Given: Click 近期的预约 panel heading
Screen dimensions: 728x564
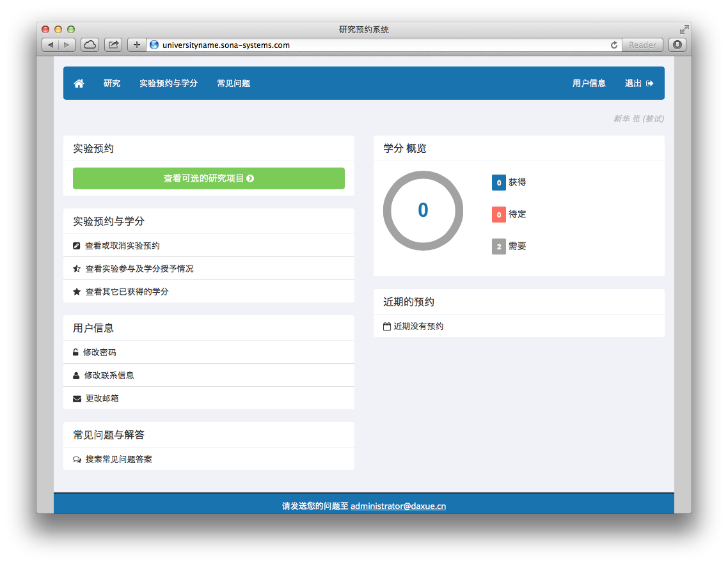Looking at the screenshot, I should click(x=409, y=302).
